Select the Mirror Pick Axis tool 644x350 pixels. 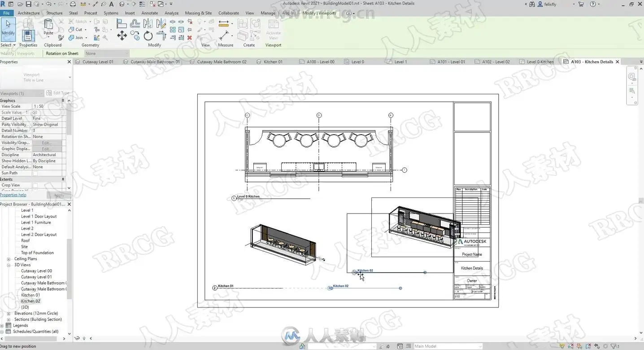click(x=148, y=24)
